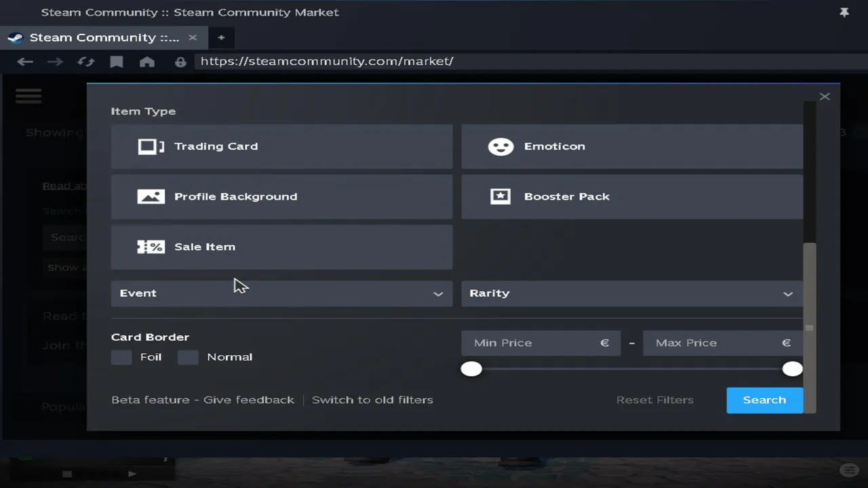This screenshot has height=488, width=868.
Task: Click the Booster Pack star icon
Action: [x=500, y=197]
